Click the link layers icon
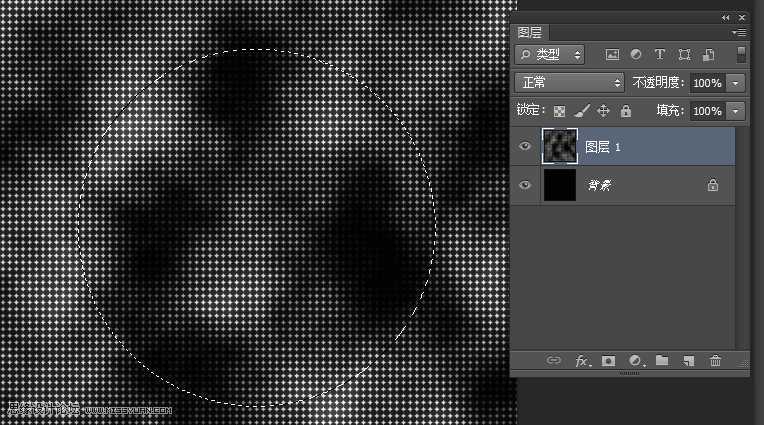This screenshot has height=425, width=764. click(x=553, y=360)
